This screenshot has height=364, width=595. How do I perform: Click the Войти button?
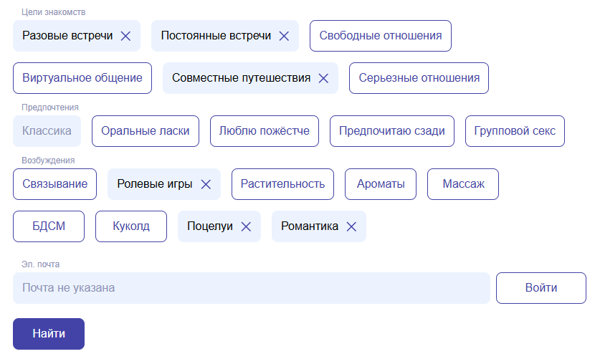coord(541,288)
